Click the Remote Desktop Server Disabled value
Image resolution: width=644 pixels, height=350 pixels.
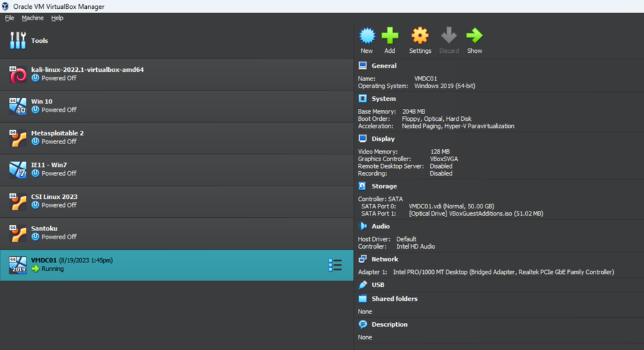[x=441, y=166]
